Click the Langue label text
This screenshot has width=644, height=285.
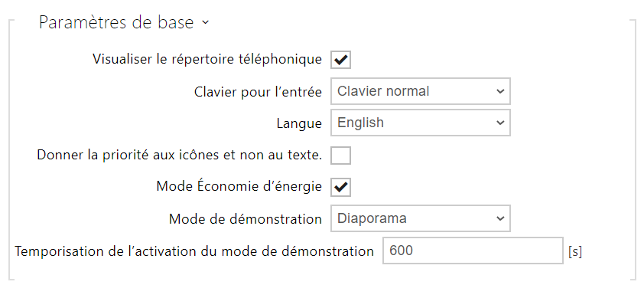(x=299, y=123)
